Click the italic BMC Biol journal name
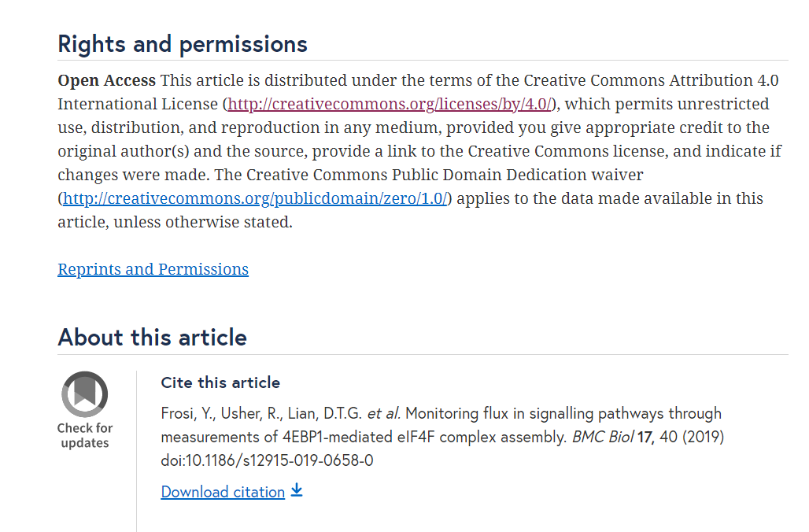809x532 pixels. 603,437
